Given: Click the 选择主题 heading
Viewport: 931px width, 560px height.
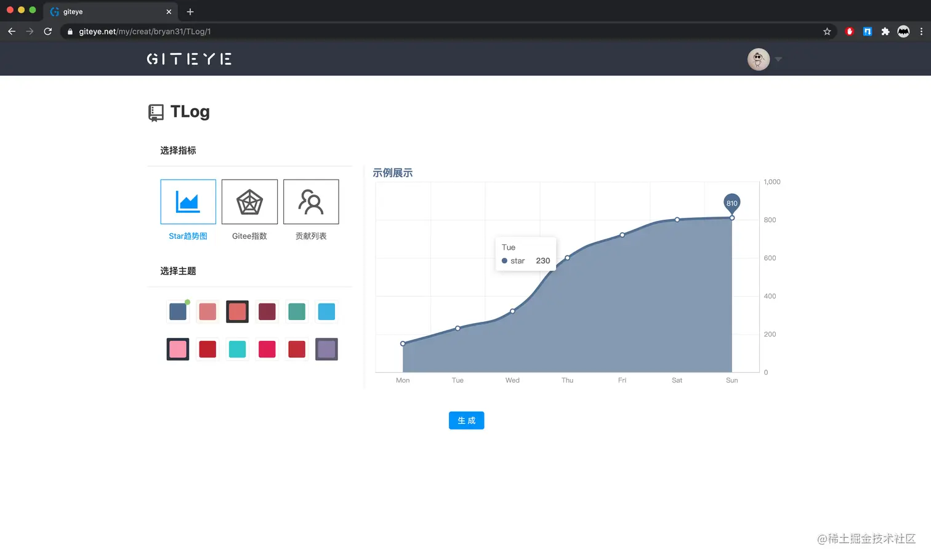Looking at the screenshot, I should point(178,271).
